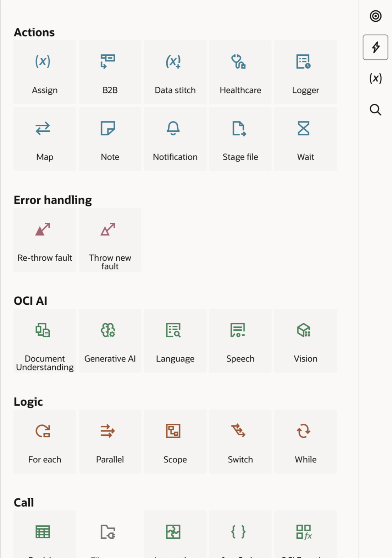Add a Switch logic action

click(x=240, y=441)
